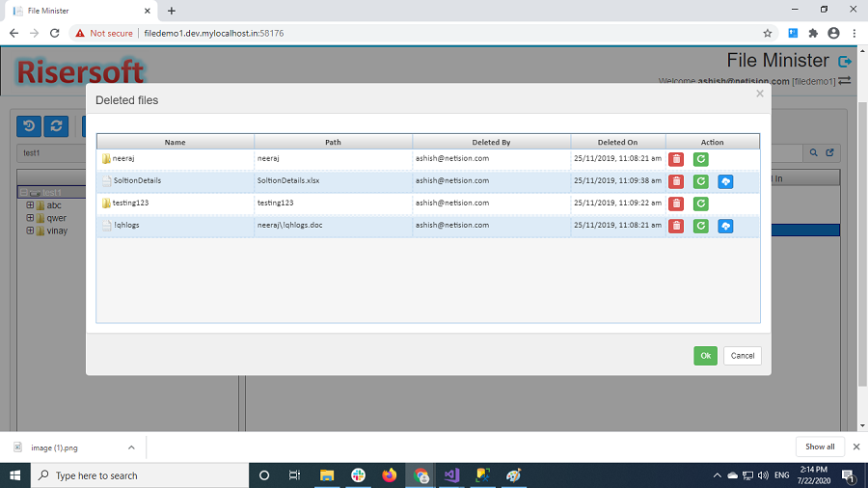868x488 pixels.
Task: Download the !qhlogs file
Action: pyautogui.click(x=725, y=226)
